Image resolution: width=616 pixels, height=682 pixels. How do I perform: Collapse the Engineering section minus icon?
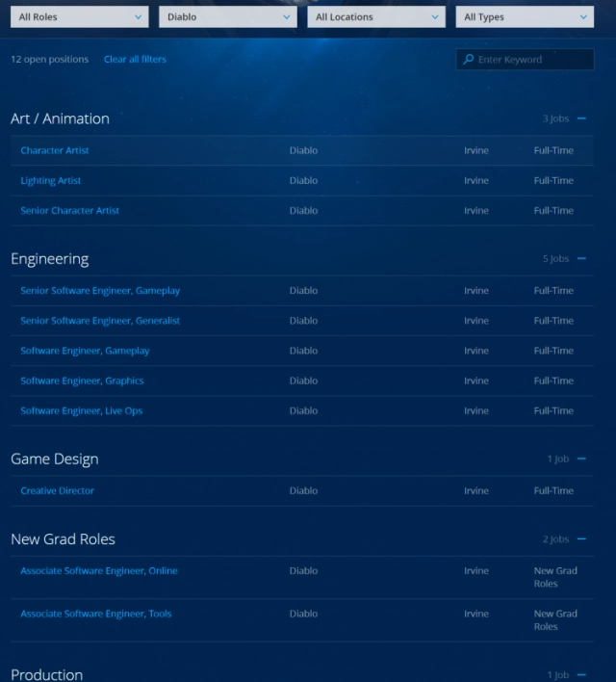(x=581, y=259)
